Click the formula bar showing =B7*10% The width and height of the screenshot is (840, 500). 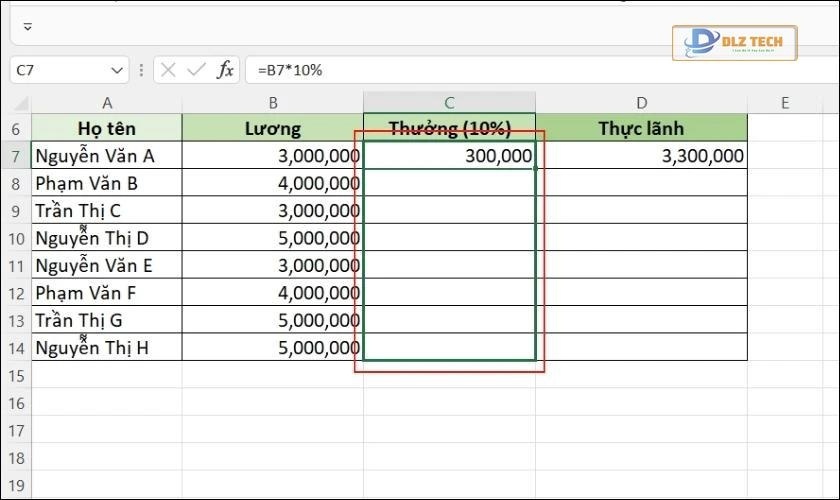click(x=542, y=70)
